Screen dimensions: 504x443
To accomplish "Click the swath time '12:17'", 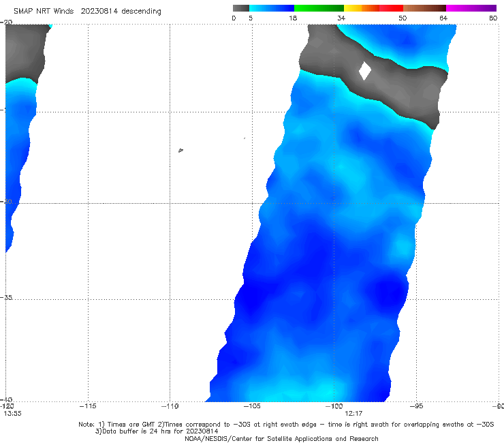I will [353, 414].
